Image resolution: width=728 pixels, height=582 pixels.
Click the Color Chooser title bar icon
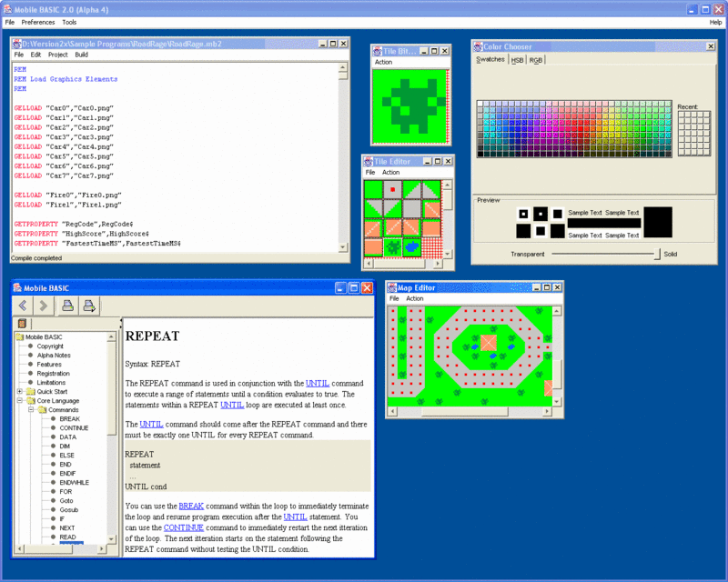(479, 46)
